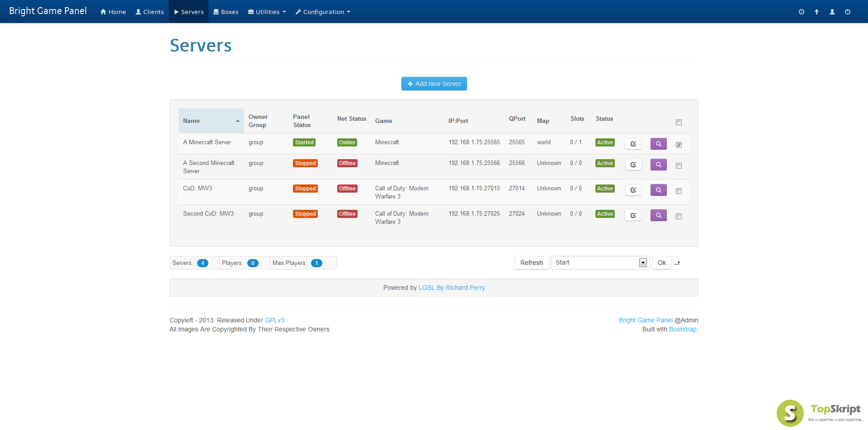Click the Started panel status badge
Viewport: 868px width, 430px height.
coord(304,142)
